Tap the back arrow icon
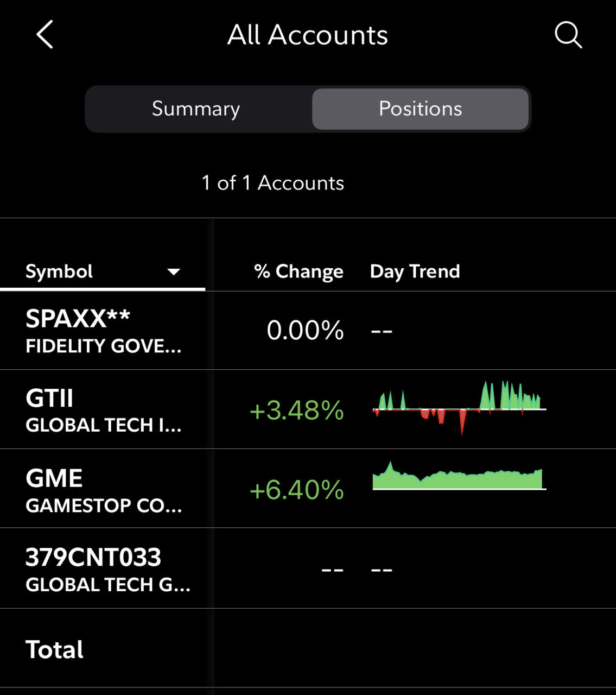Image resolution: width=616 pixels, height=695 pixels. coord(45,35)
